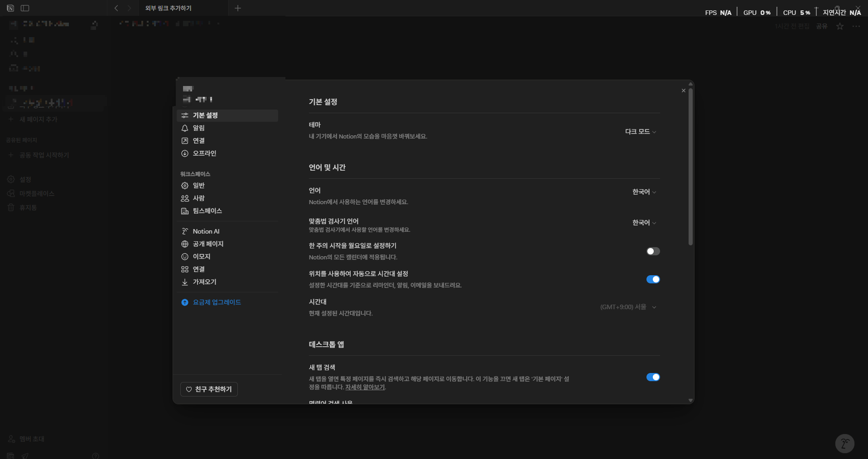Open the 자세히 알아보기 link

(365, 387)
